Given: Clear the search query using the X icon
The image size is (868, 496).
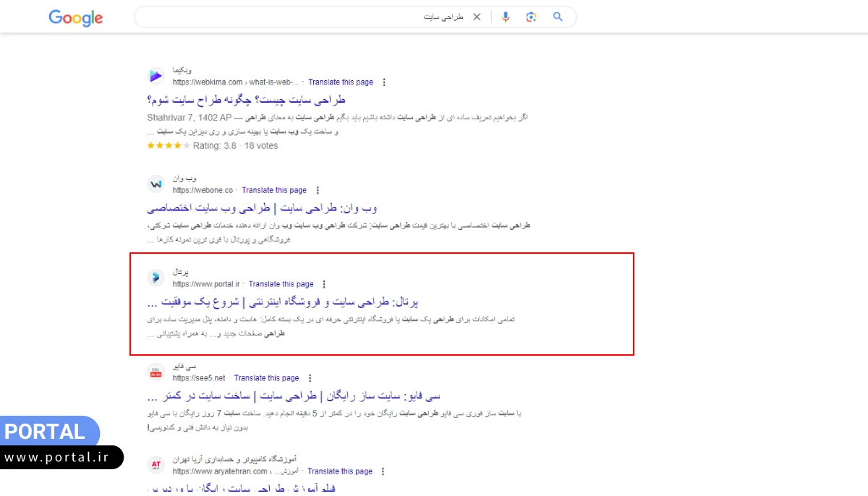Looking at the screenshot, I should click(x=477, y=16).
